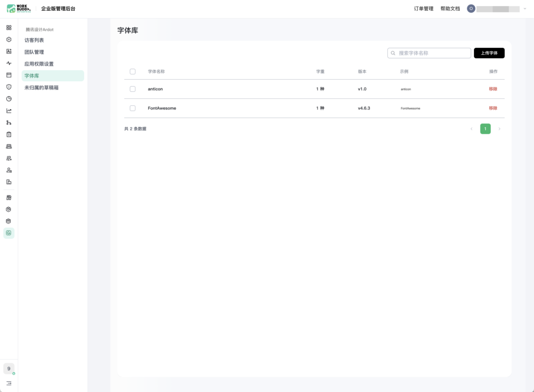Click the 上传字体 button
534x392 pixels.
click(489, 53)
